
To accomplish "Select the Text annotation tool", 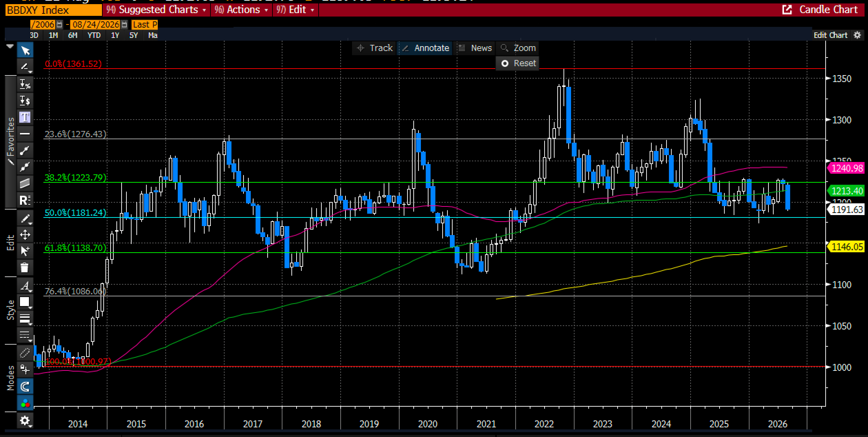I will [x=25, y=117].
